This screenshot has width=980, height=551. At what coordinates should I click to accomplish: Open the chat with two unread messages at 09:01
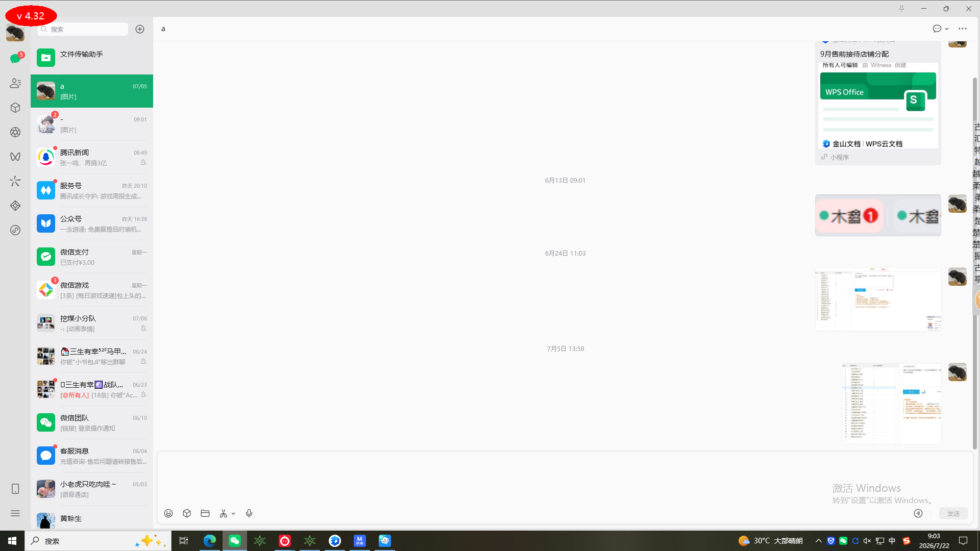(x=92, y=124)
